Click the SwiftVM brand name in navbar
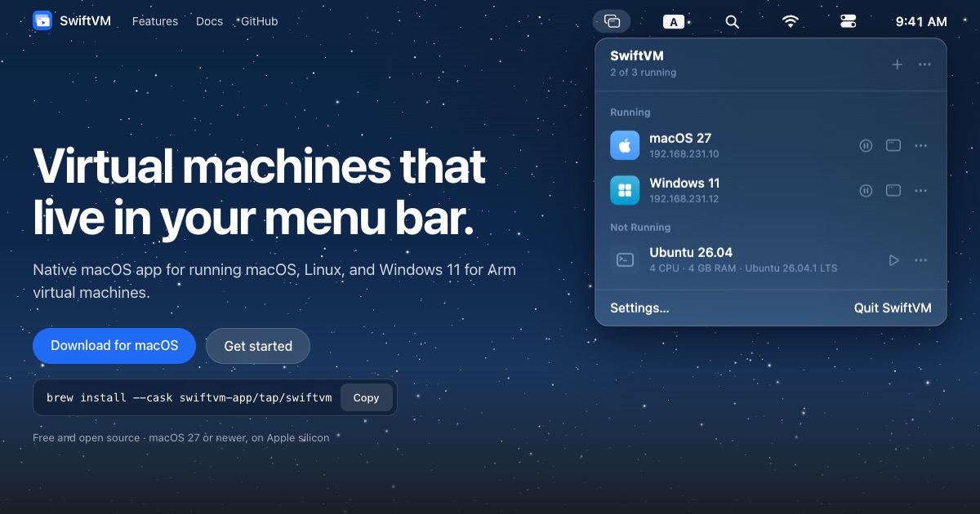The height and width of the screenshot is (514, 980). tap(85, 21)
